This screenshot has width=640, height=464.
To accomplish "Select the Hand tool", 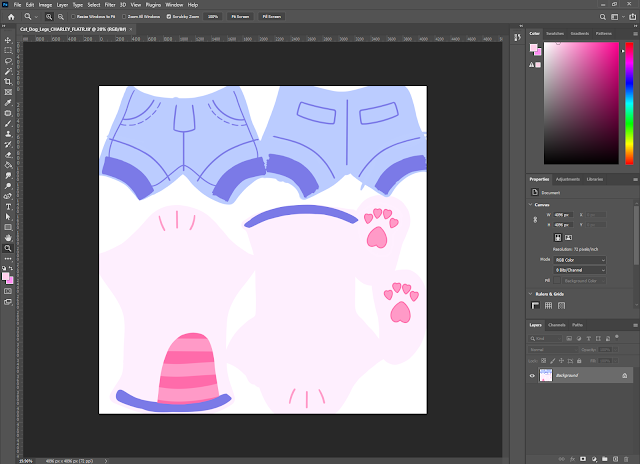I will [x=8, y=238].
